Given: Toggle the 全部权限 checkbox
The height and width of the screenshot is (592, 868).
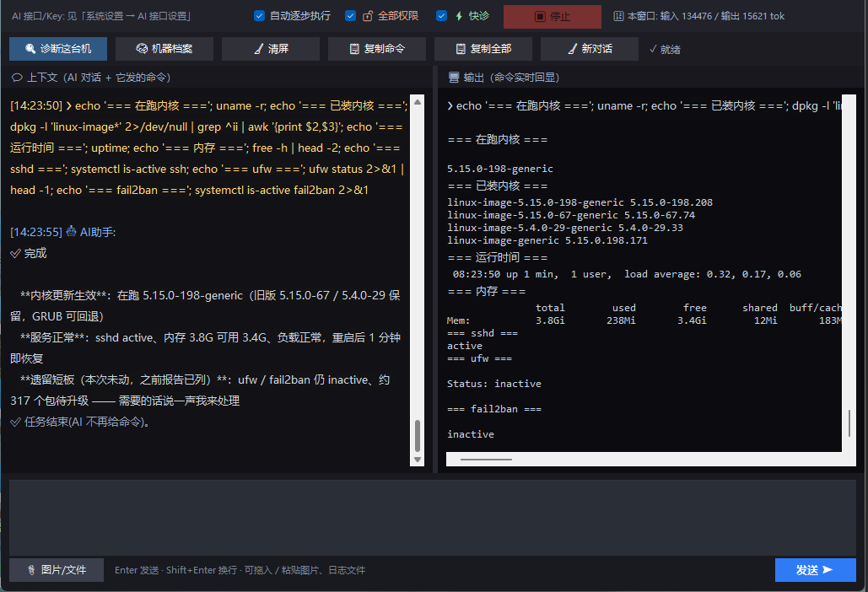Looking at the screenshot, I should pyautogui.click(x=350, y=15).
